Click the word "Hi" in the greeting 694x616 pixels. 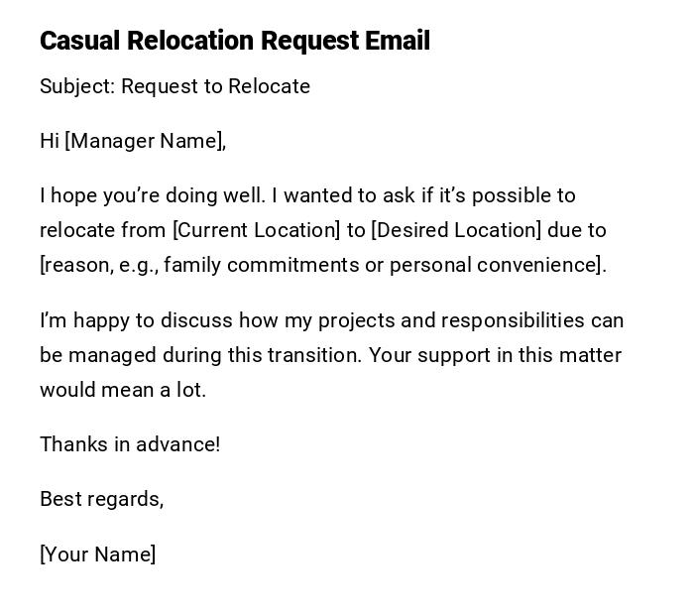coord(50,141)
